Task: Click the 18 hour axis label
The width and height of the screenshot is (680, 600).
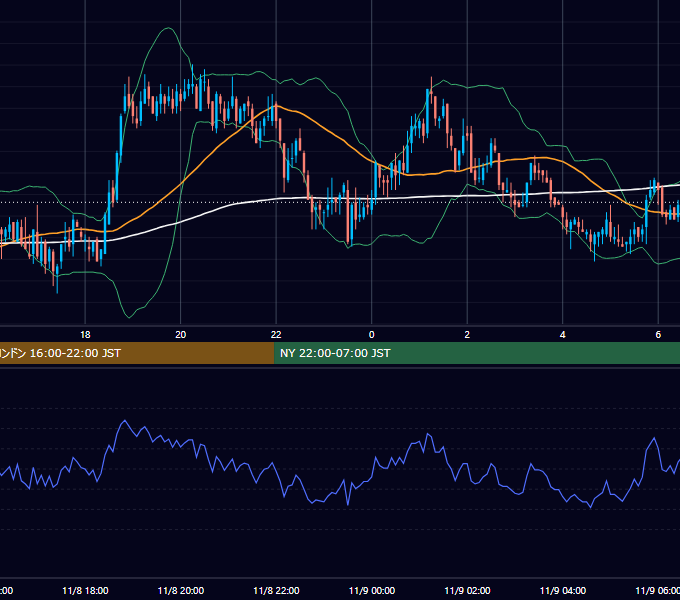Action: tap(85, 335)
